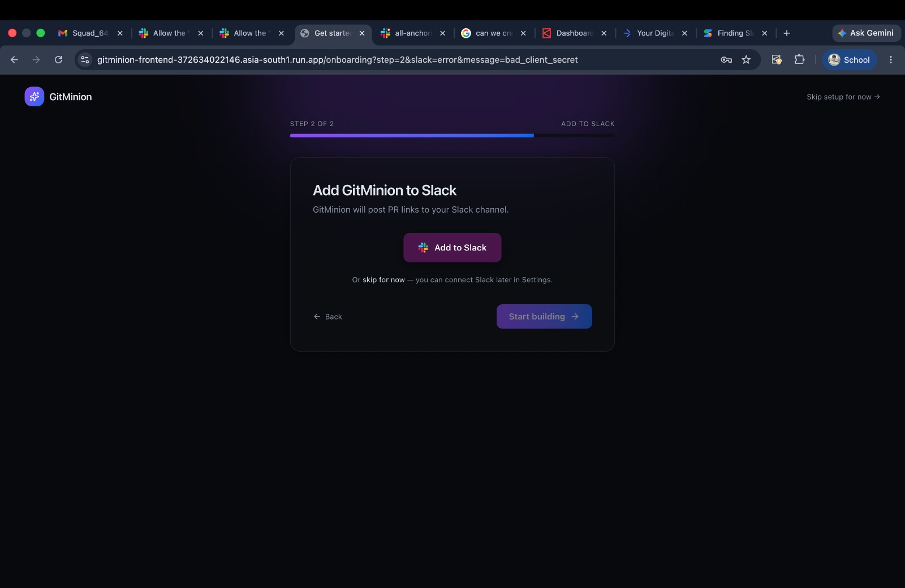Open a new browser tab

click(x=787, y=33)
